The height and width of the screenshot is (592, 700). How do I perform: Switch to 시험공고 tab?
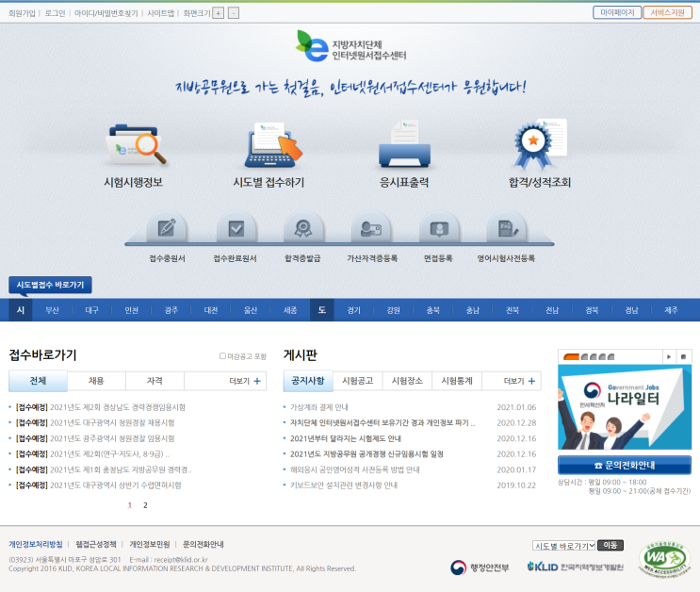click(358, 381)
